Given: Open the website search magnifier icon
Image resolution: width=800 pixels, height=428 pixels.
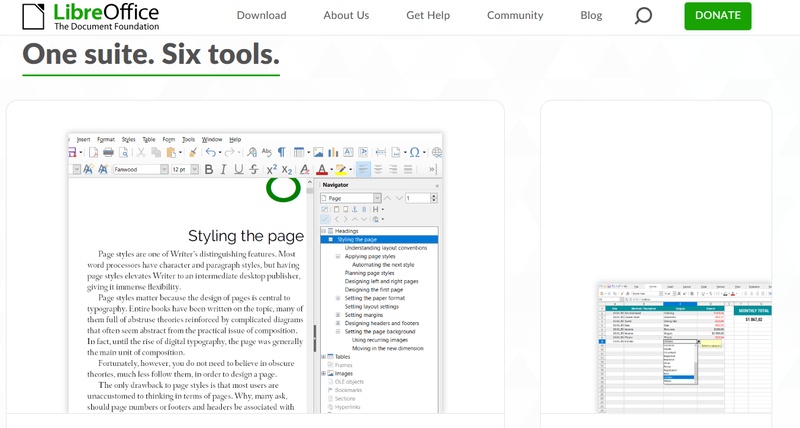Looking at the screenshot, I should (x=643, y=15).
